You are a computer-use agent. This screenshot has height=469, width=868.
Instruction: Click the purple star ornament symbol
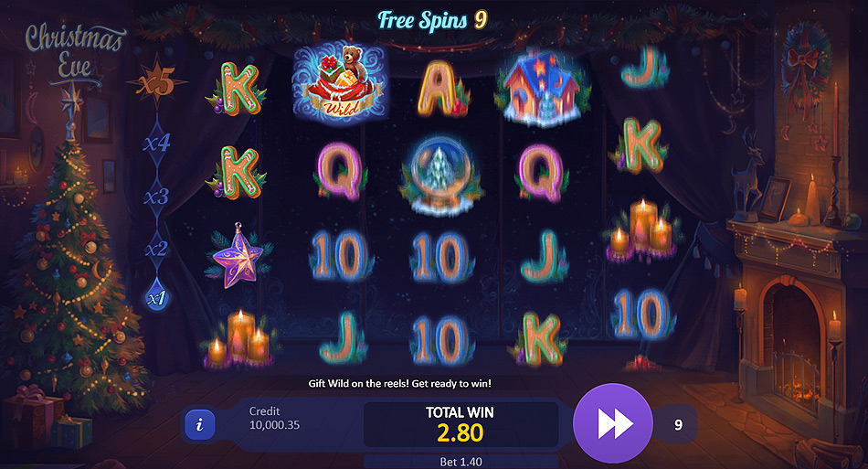pos(238,255)
